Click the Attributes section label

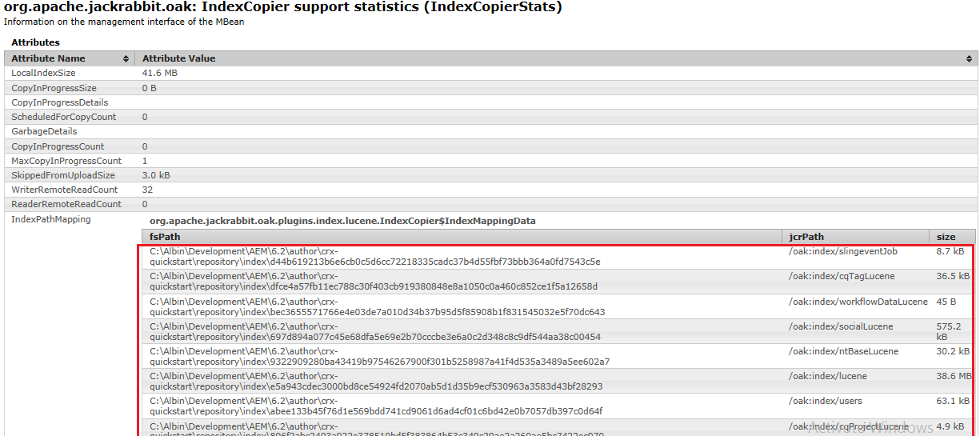35,42
